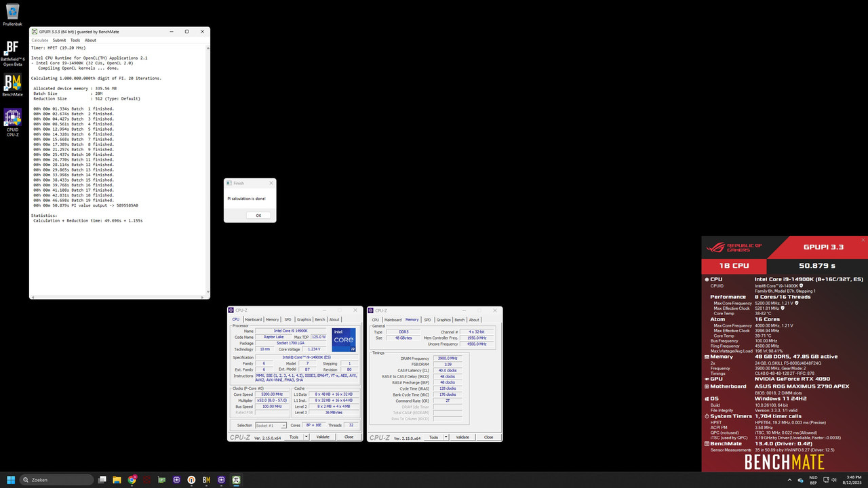The width and height of the screenshot is (868, 488).
Task: Select the SPD tab in CPU-Z's Memory window
Action: tap(427, 320)
